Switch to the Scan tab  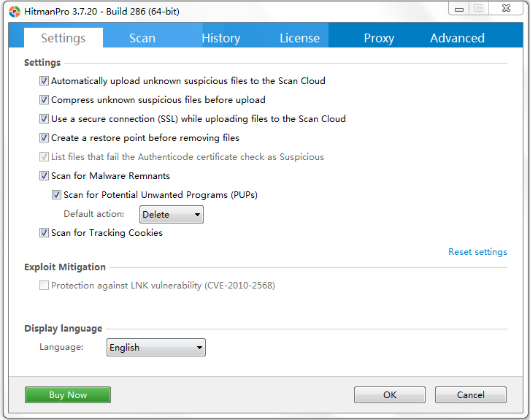[142, 38]
